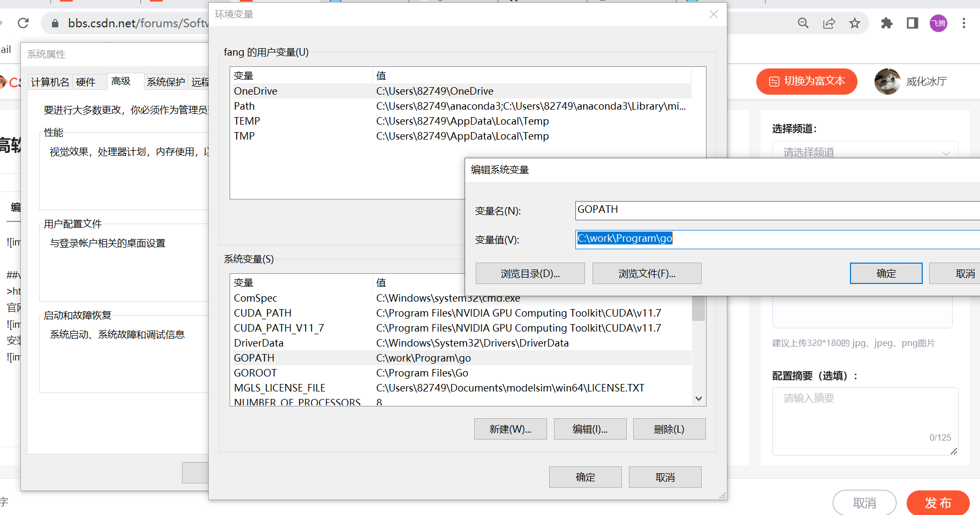Click the system variables scrollbar down arrow
The width and height of the screenshot is (980, 515).
tap(698, 398)
